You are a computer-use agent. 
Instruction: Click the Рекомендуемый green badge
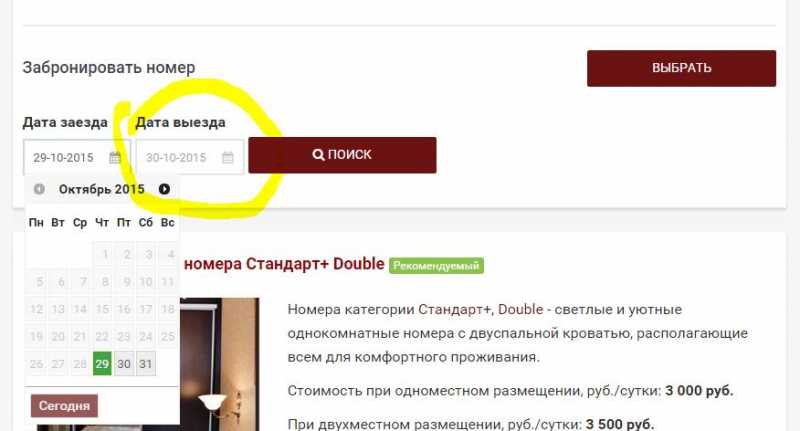pos(436,266)
